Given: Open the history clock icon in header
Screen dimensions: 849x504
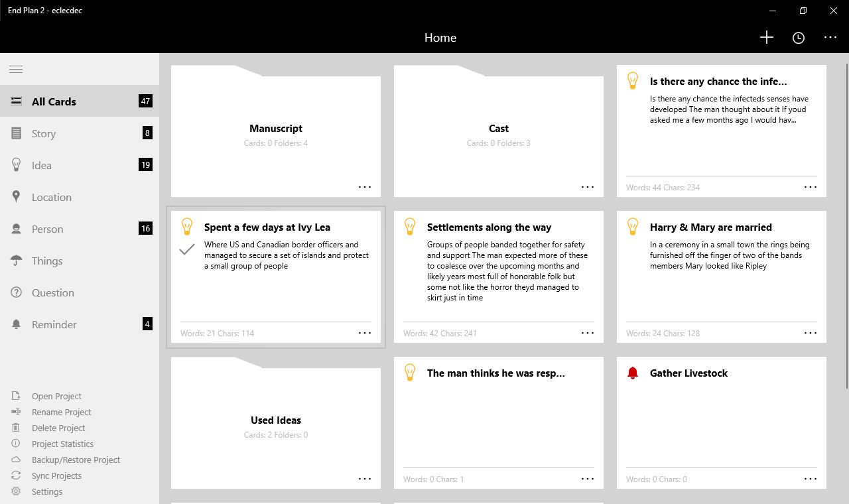Looking at the screenshot, I should coord(799,38).
